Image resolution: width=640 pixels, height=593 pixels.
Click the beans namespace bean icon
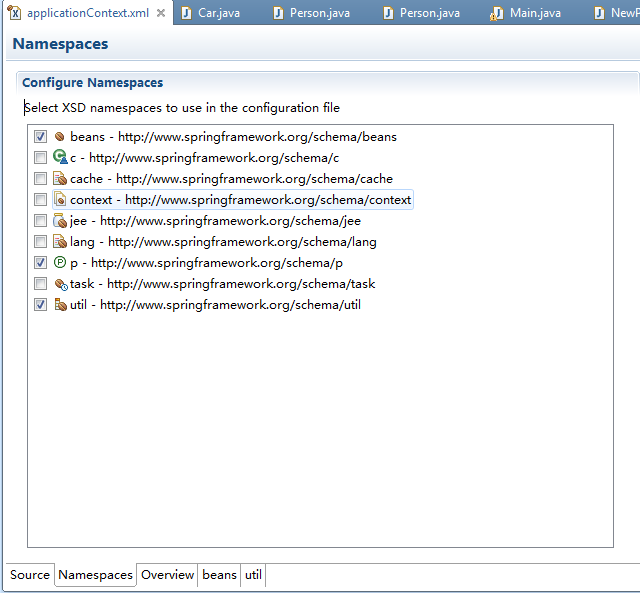coord(60,136)
